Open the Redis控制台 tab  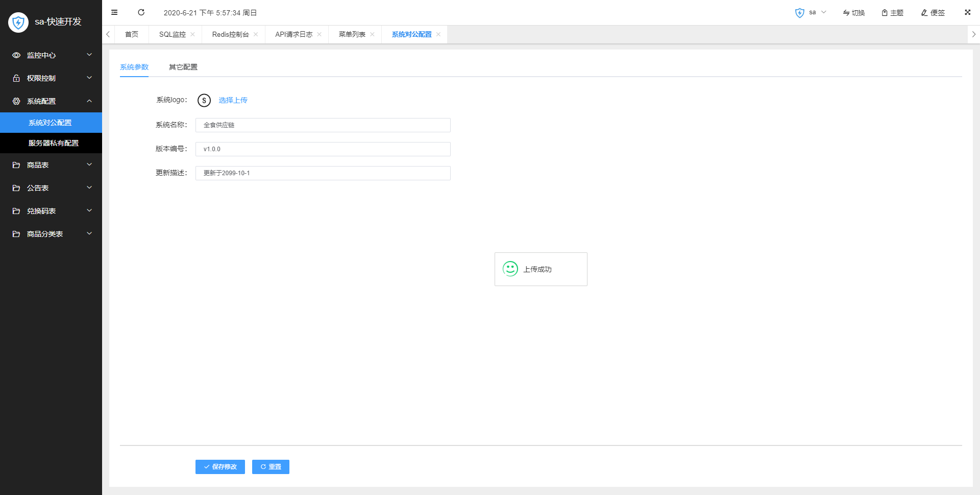point(230,34)
